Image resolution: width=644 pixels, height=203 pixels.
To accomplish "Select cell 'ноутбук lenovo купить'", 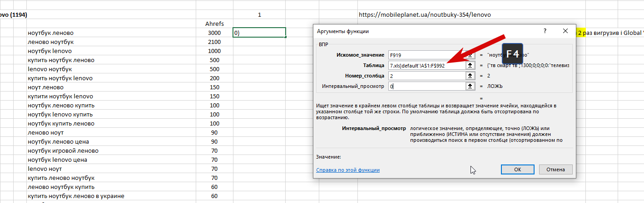I will point(111,114).
